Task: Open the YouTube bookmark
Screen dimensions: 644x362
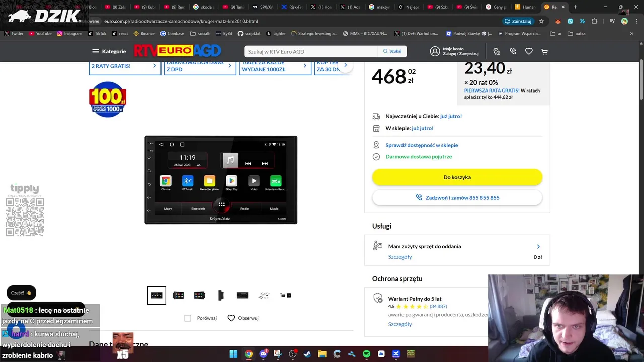Action: (x=40, y=34)
